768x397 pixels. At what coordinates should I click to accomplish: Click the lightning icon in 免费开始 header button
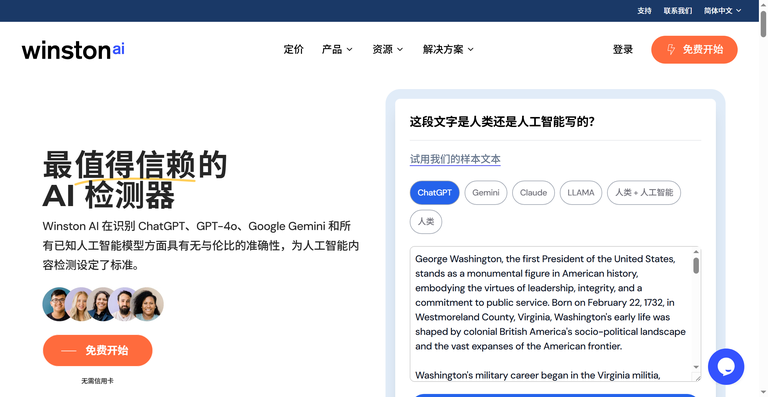click(671, 49)
